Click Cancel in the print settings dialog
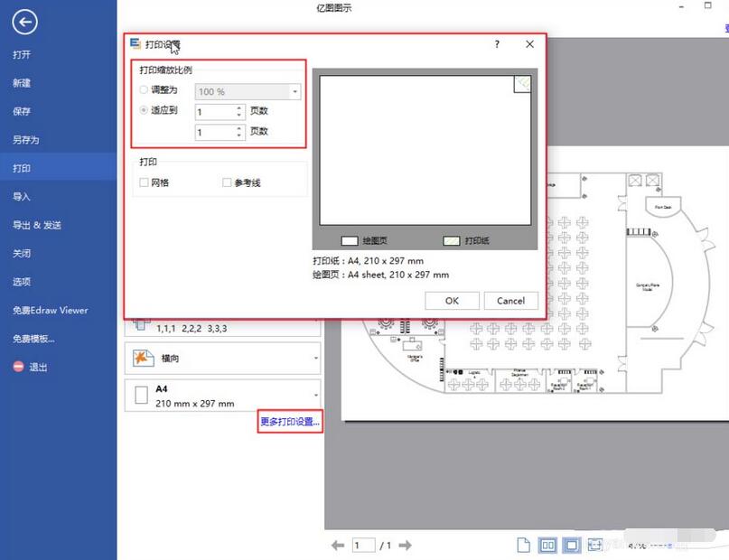 click(511, 301)
